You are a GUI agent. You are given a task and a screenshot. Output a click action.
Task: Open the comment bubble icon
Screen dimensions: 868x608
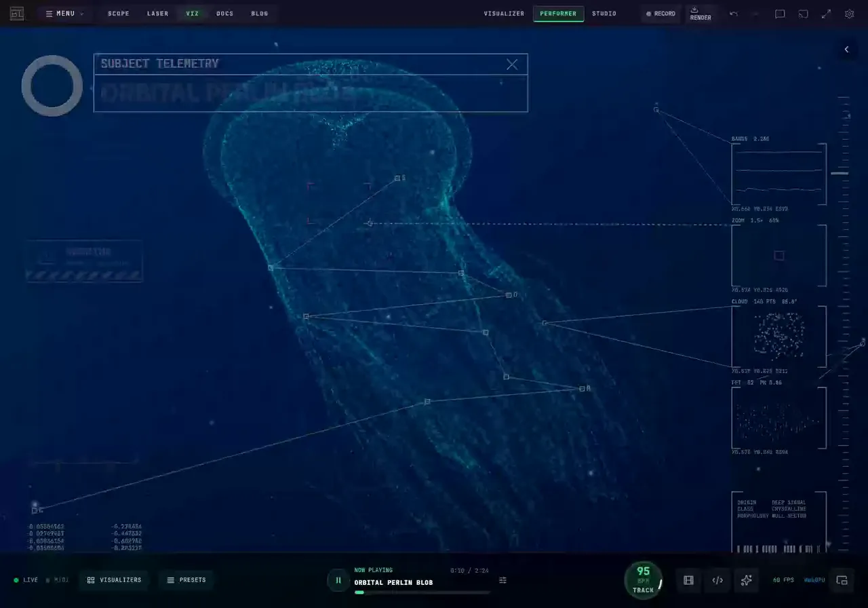tap(781, 14)
